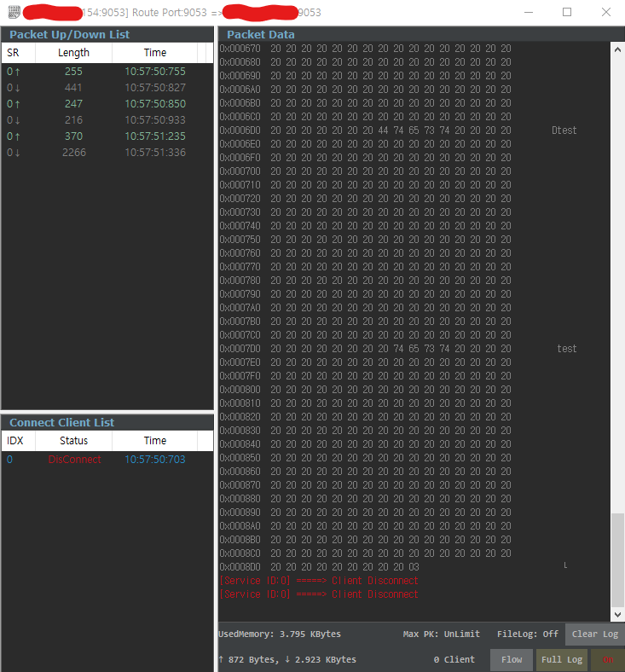Select the DisConnect client row
The width and height of the screenshot is (625, 672).
pyautogui.click(x=107, y=460)
